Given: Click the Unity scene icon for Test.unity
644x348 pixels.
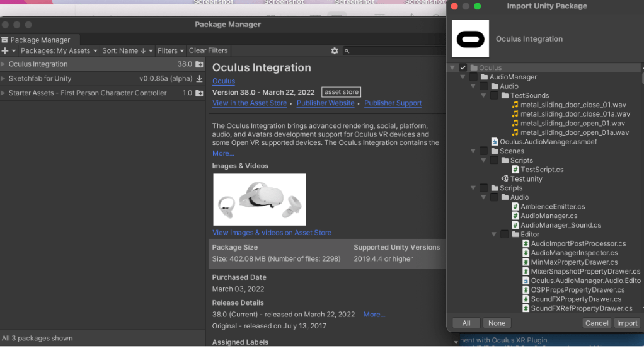Looking at the screenshot, I should pos(505,179).
